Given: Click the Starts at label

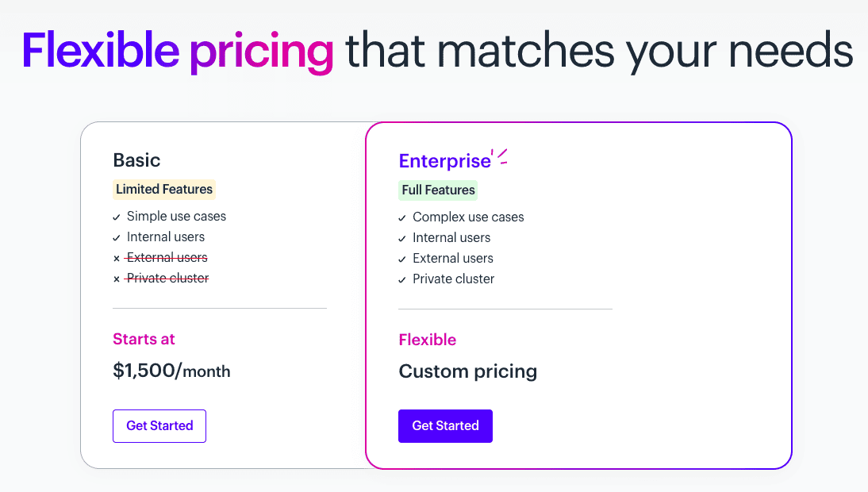Looking at the screenshot, I should click(144, 339).
